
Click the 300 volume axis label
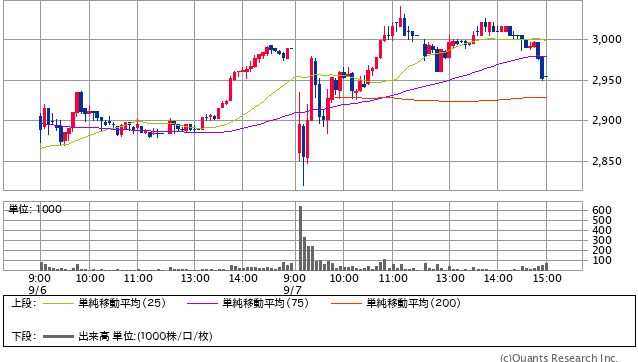602,240
